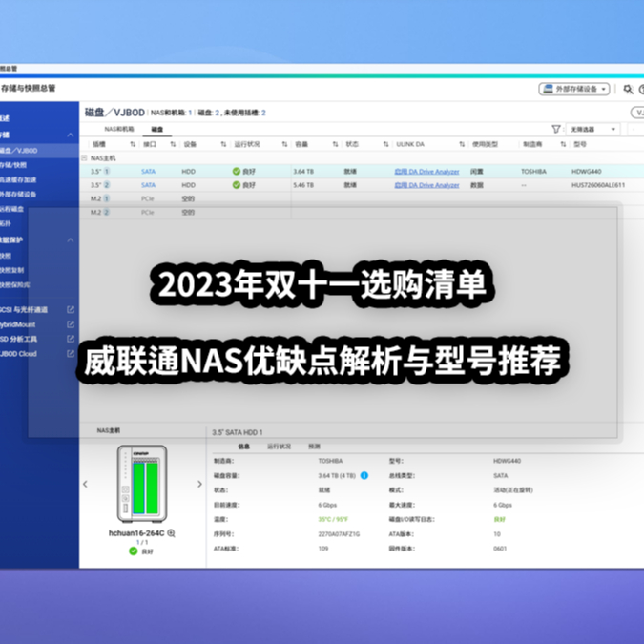Open VJBOD Cloud sidebar entry
This screenshot has height=644, width=644.
tap(18, 354)
